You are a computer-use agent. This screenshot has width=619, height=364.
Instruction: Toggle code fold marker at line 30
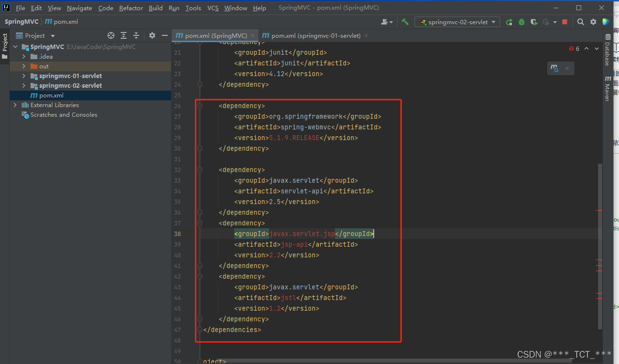200,148
